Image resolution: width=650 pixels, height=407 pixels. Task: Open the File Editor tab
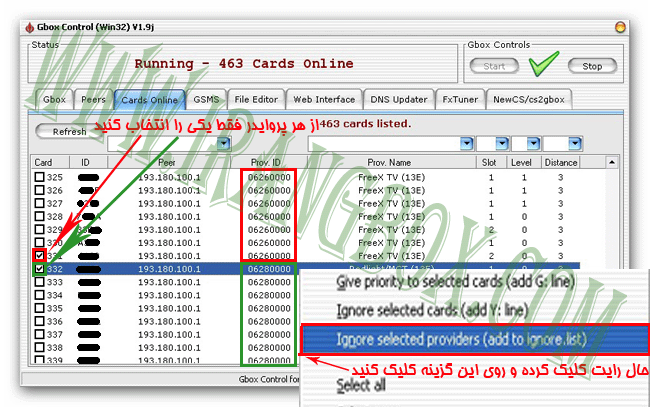pos(256,99)
